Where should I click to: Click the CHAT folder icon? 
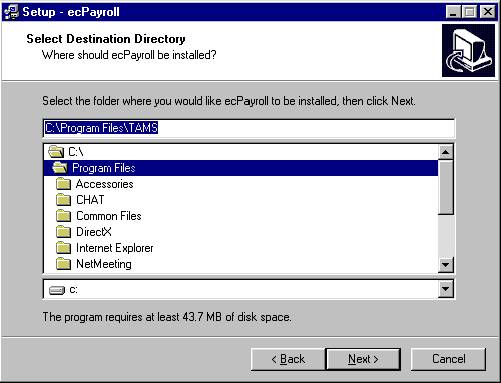64,200
